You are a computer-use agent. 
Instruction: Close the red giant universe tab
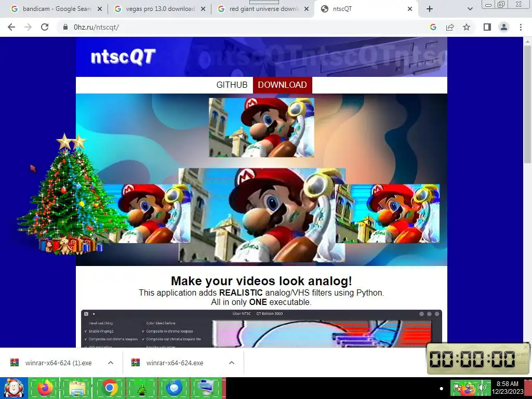pyautogui.click(x=307, y=9)
